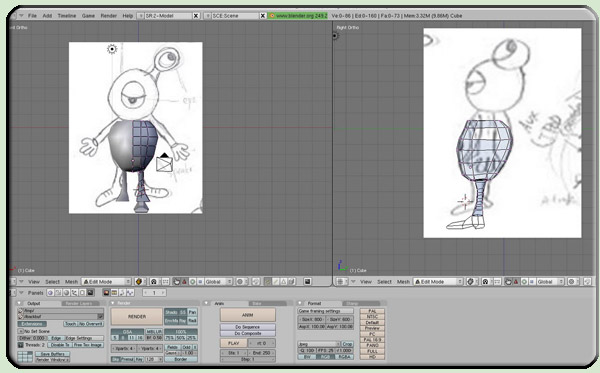Toggle occlude background geometry in left viewport

click(292, 282)
